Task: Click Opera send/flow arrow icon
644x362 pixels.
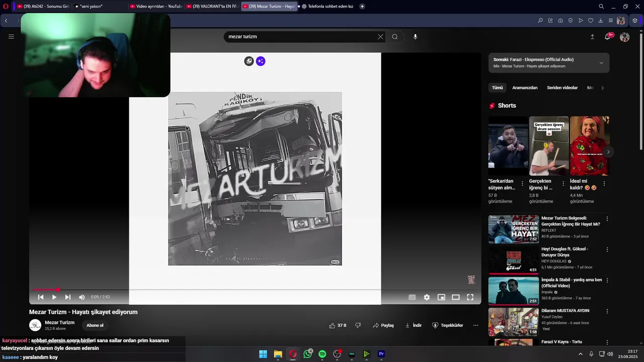Action: [581, 21]
